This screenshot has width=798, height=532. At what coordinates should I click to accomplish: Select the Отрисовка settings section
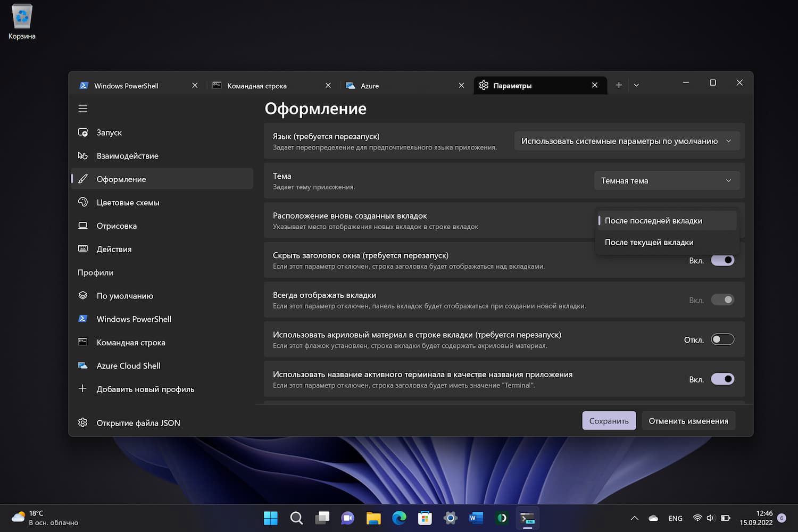(x=117, y=226)
